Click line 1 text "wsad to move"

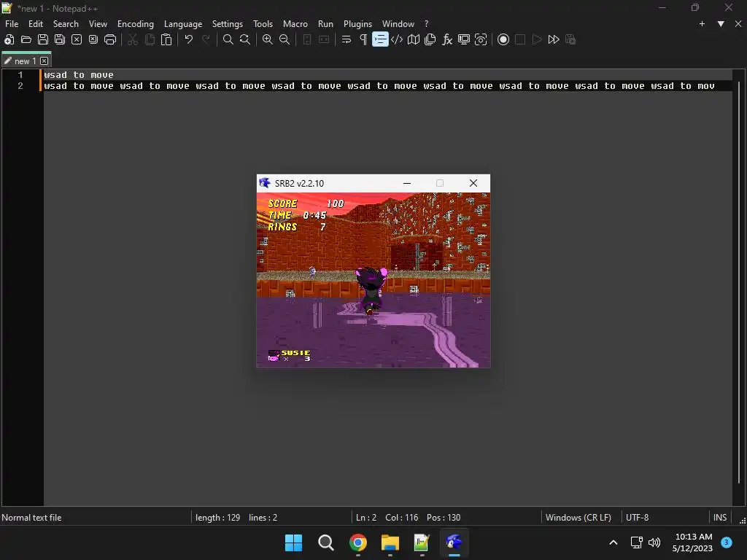coord(79,75)
